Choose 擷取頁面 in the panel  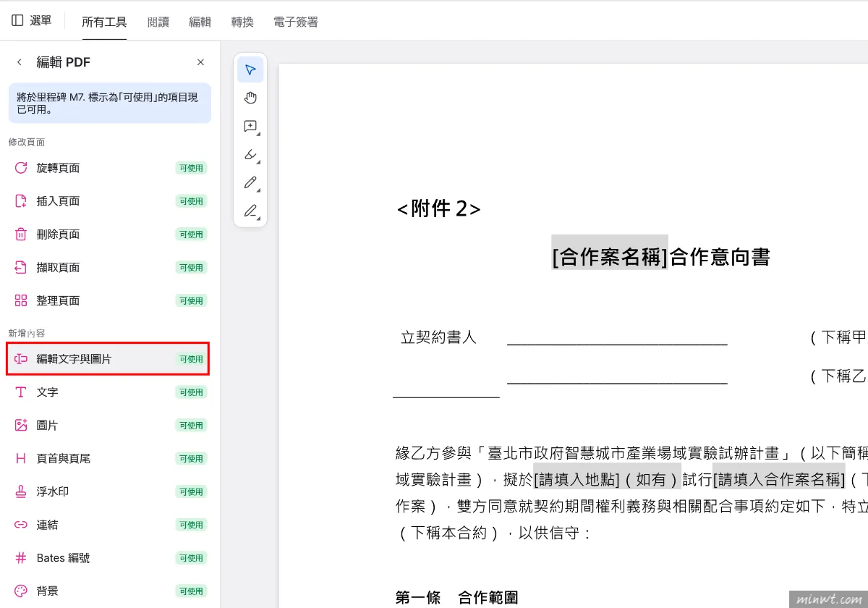[x=110, y=267]
